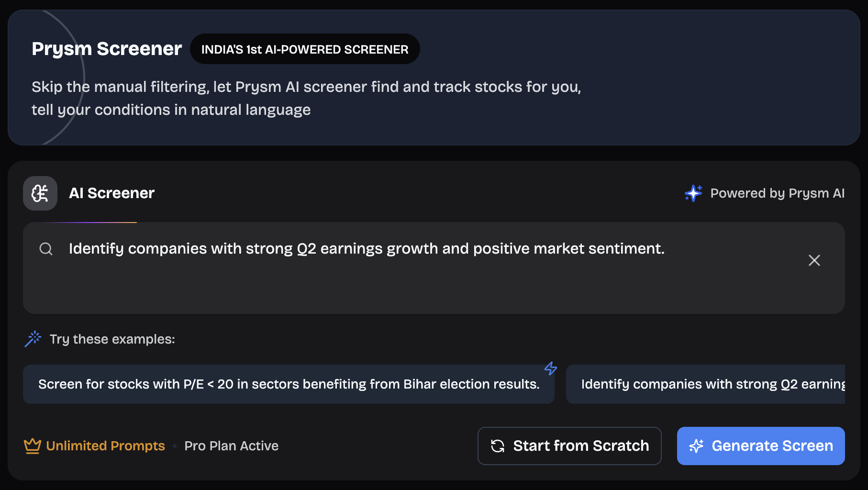The image size is (868, 490).
Task: Click the AI Screener brain icon
Action: click(x=40, y=193)
